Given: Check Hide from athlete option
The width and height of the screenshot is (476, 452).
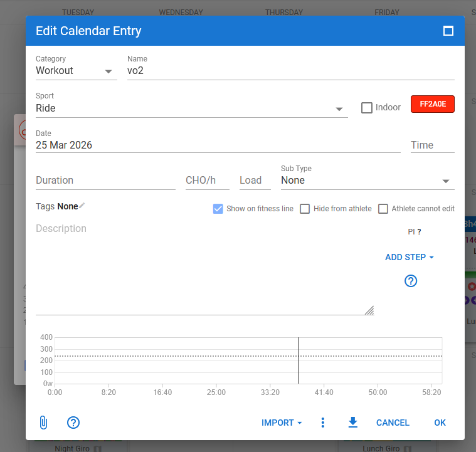Looking at the screenshot, I should tap(305, 209).
